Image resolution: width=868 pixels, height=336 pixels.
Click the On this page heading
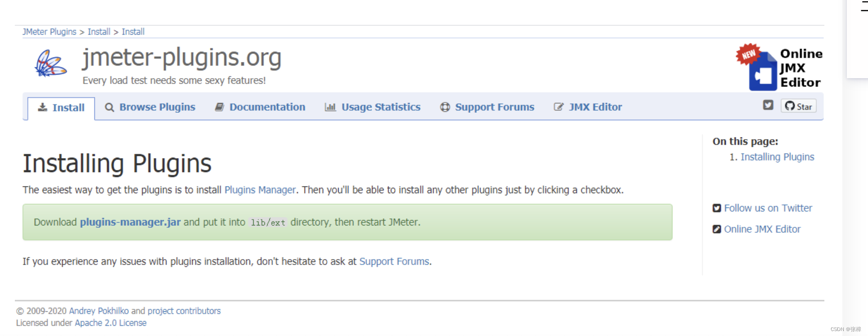(x=745, y=141)
